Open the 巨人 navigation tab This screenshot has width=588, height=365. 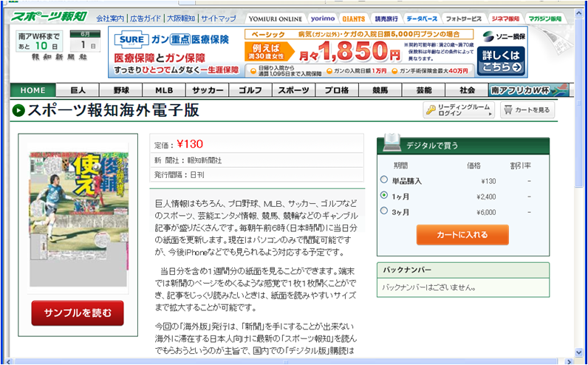pyautogui.click(x=78, y=90)
